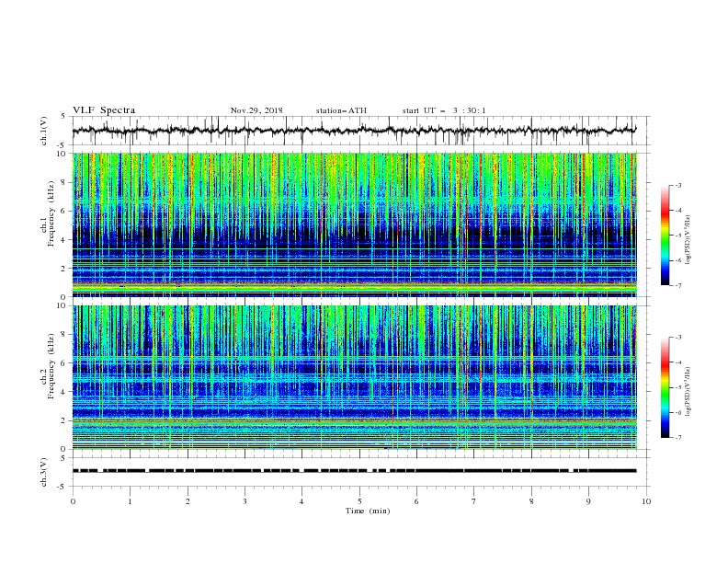728x563 pixels.
Task: Click the log(PSD) label beside ch.1 colorbar
Action: pyautogui.click(x=688, y=240)
